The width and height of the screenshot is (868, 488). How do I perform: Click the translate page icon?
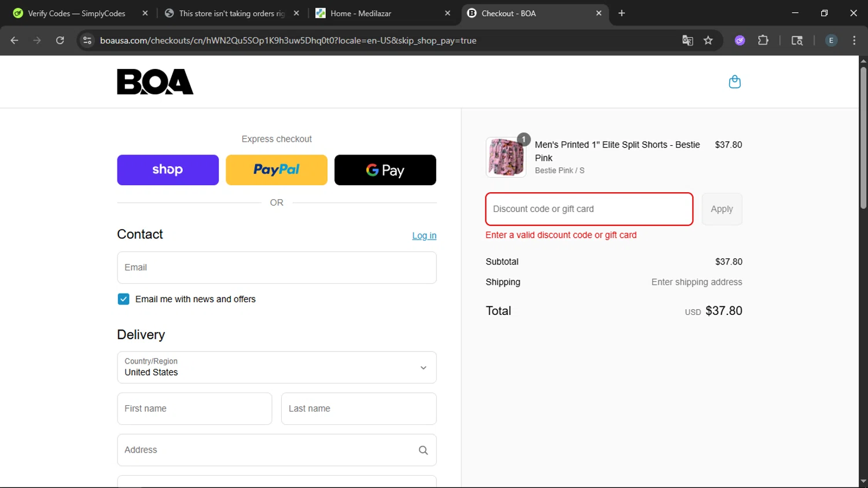pos(687,41)
